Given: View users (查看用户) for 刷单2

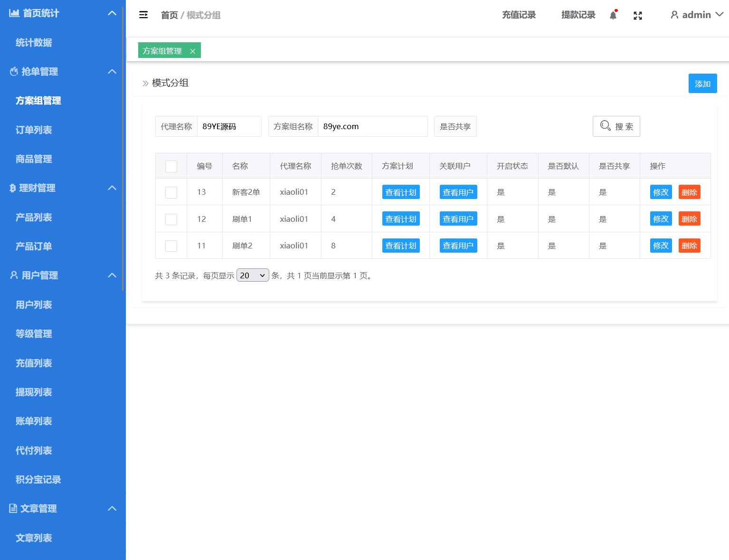Looking at the screenshot, I should point(458,246).
